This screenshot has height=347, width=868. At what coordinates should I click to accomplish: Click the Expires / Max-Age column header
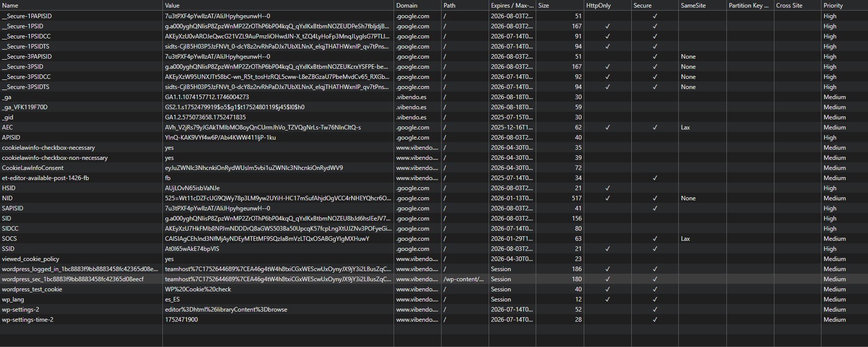pos(512,6)
